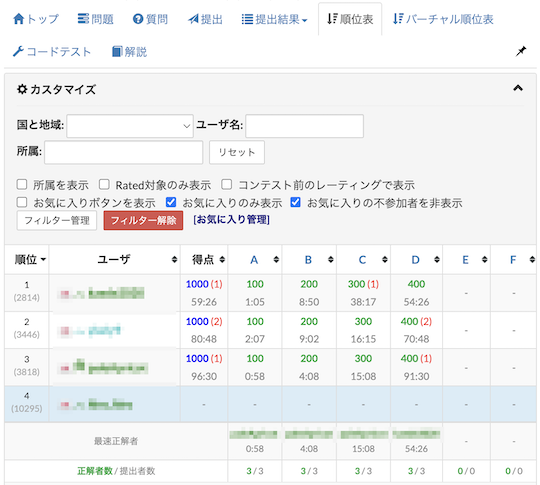Click the question-mark icon beside 質問
The height and width of the screenshot is (485, 540).
[138, 19]
